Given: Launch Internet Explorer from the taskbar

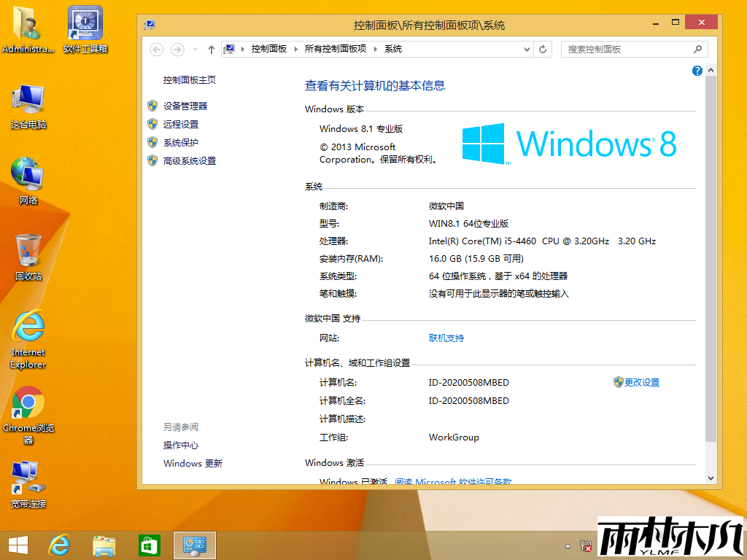Looking at the screenshot, I should 59,545.
